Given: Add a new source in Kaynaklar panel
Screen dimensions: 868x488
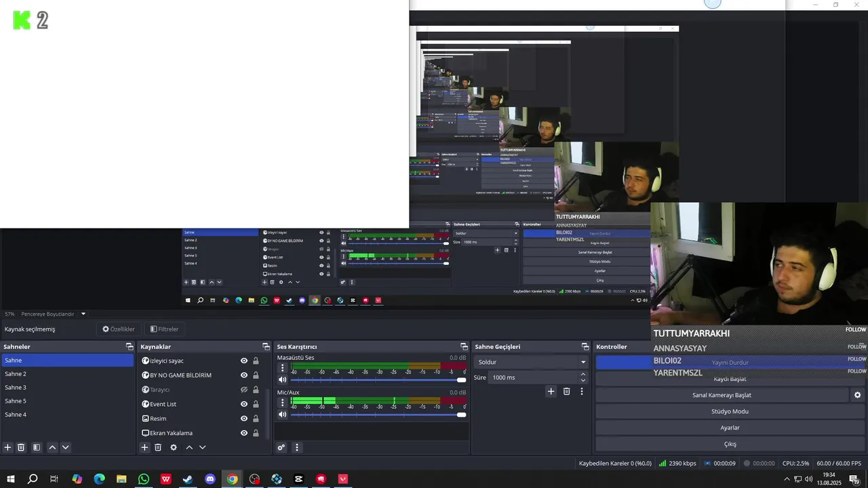Looking at the screenshot, I should (144, 447).
